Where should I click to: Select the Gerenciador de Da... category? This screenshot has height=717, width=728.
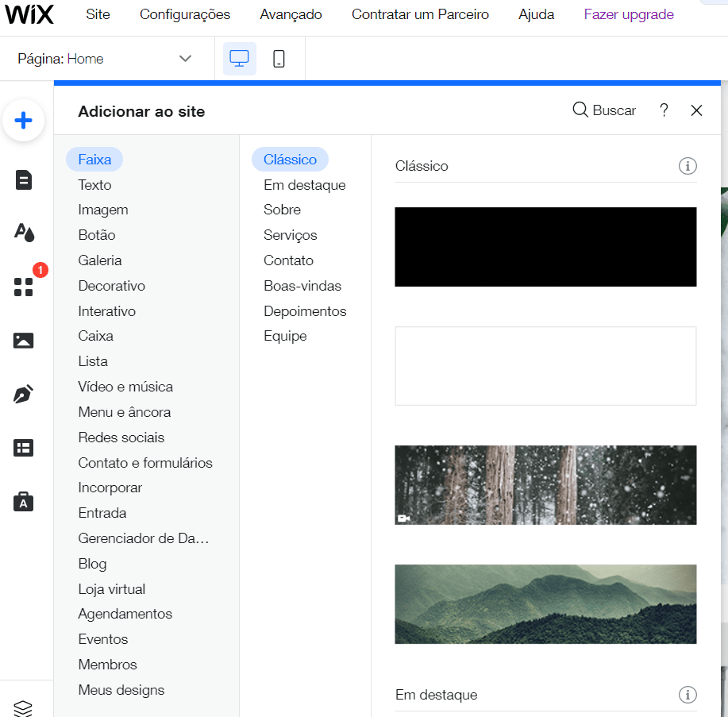tap(144, 538)
